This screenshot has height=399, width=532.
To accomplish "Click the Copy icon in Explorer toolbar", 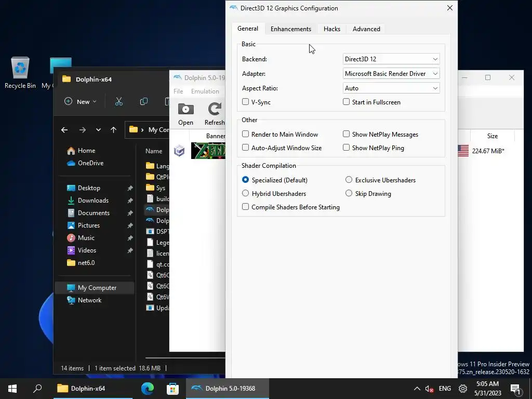I will click(144, 101).
